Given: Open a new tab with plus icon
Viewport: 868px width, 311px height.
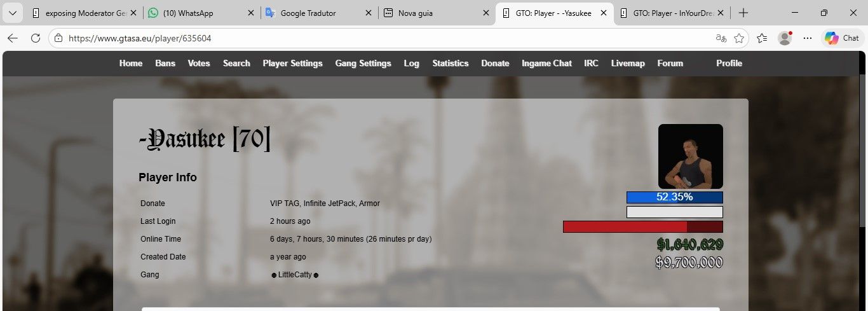Looking at the screenshot, I should [x=743, y=13].
